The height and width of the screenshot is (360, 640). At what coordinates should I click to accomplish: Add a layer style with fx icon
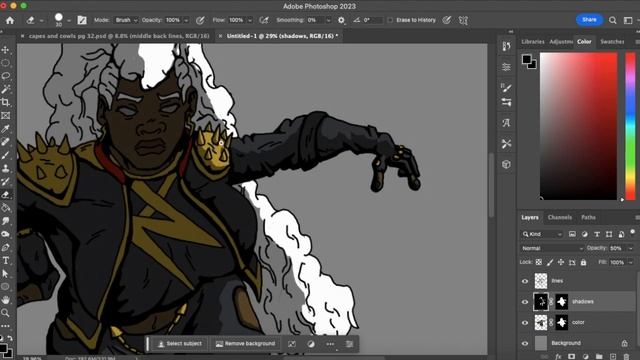pos(558,357)
